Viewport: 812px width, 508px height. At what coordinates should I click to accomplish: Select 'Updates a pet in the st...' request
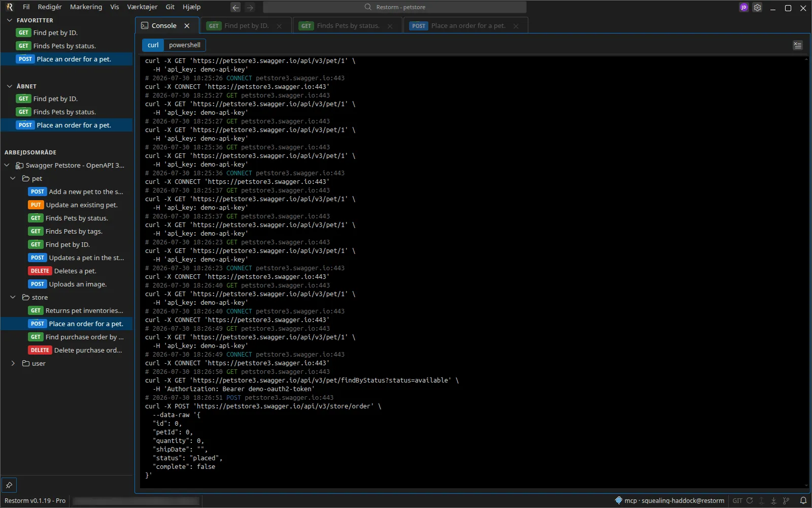[x=66, y=258]
